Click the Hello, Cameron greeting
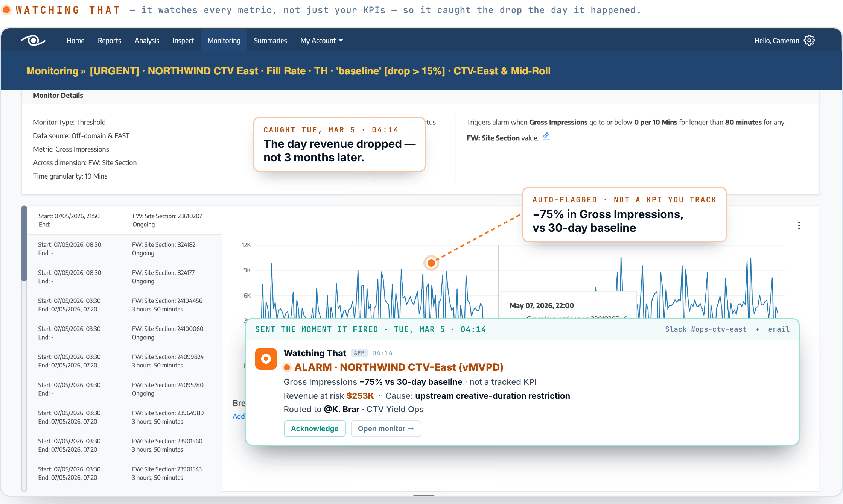The image size is (843, 504). (x=777, y=41)
